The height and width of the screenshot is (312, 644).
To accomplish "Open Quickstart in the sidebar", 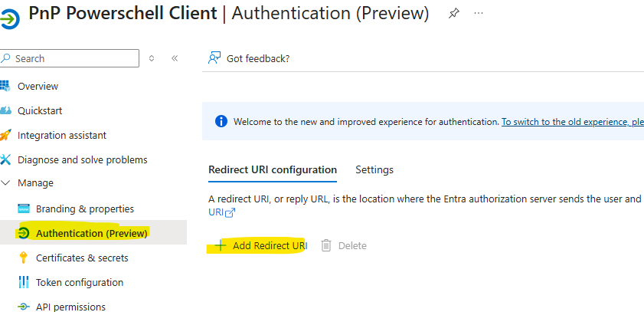I will point(40,110).
